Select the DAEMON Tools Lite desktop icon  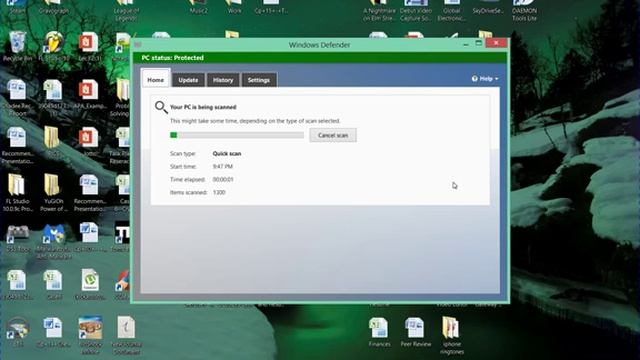point(524,11)
